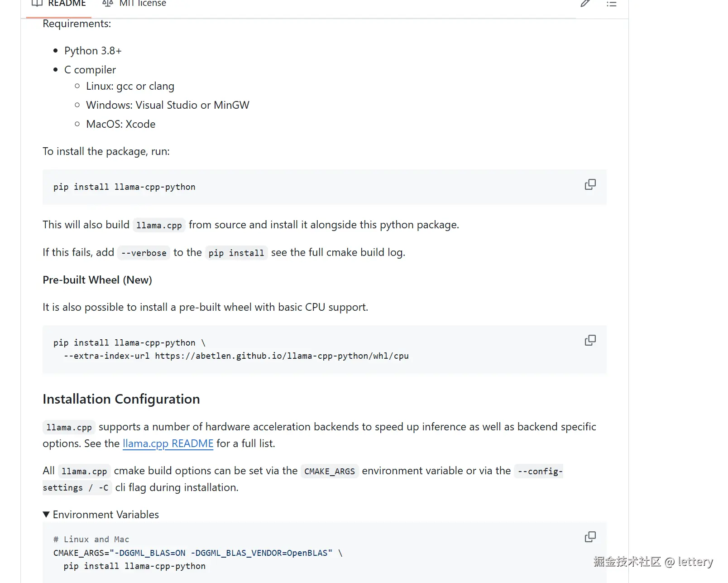Click the pencil edit file icon
The image size is (728, 583).
coord(585,4)
